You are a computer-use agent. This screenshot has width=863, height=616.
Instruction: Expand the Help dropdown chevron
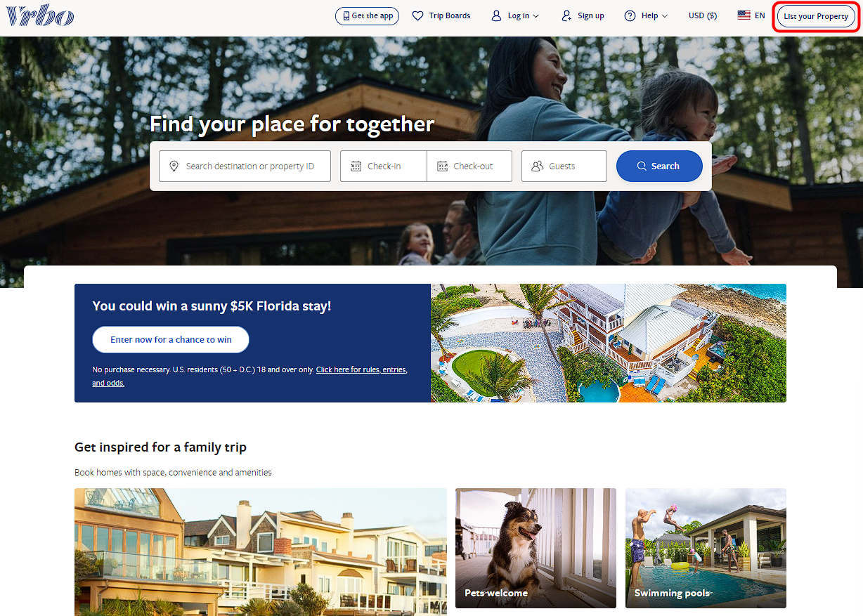tap(665, 16)
